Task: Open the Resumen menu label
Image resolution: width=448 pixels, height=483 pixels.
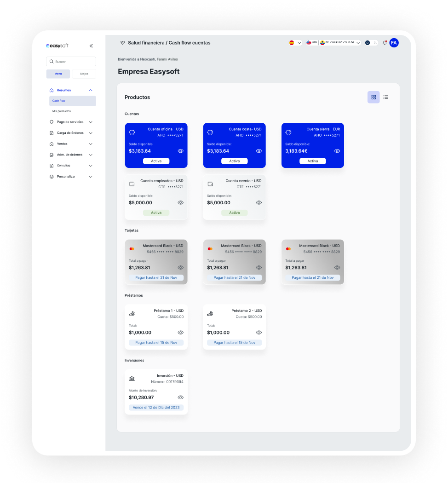Action: (x=64, y=90)
